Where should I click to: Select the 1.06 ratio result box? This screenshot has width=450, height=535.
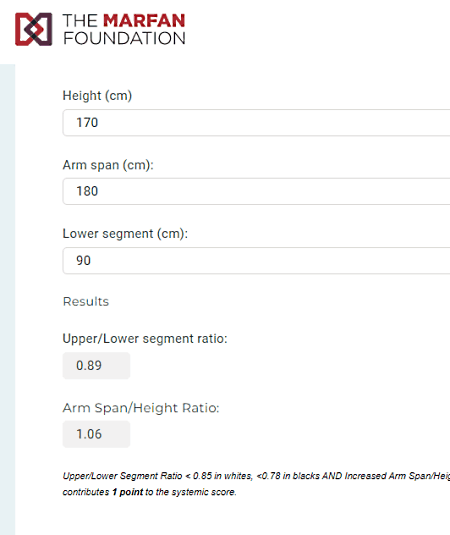pyautogui.click(x=96, y=434)
